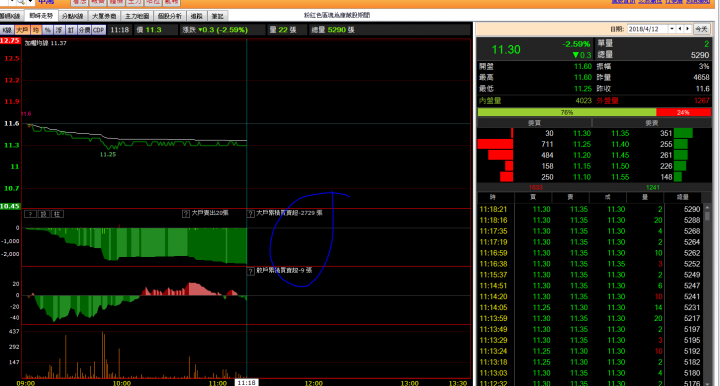Select the 11:18:16 tick row
The image size is (720, 386).
pyautogui.click(x=590, y=220)
